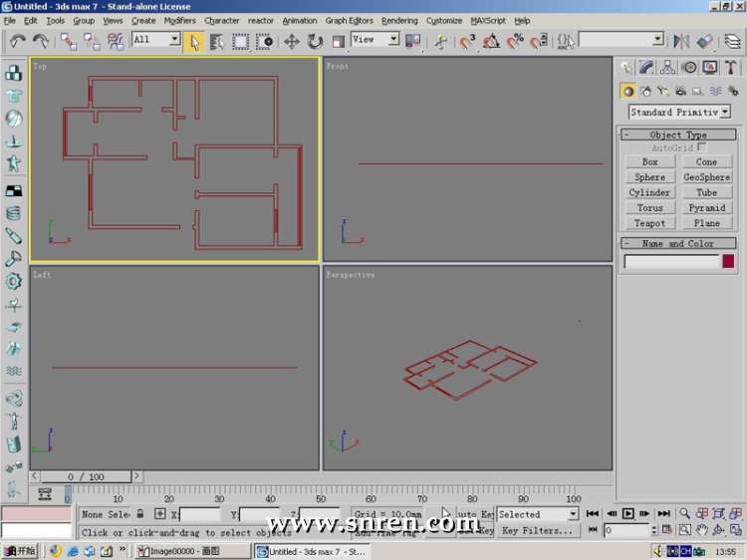This screenshot has width=747, height=560.
Task: Activate the Select and Move tool
Action: 292,41
